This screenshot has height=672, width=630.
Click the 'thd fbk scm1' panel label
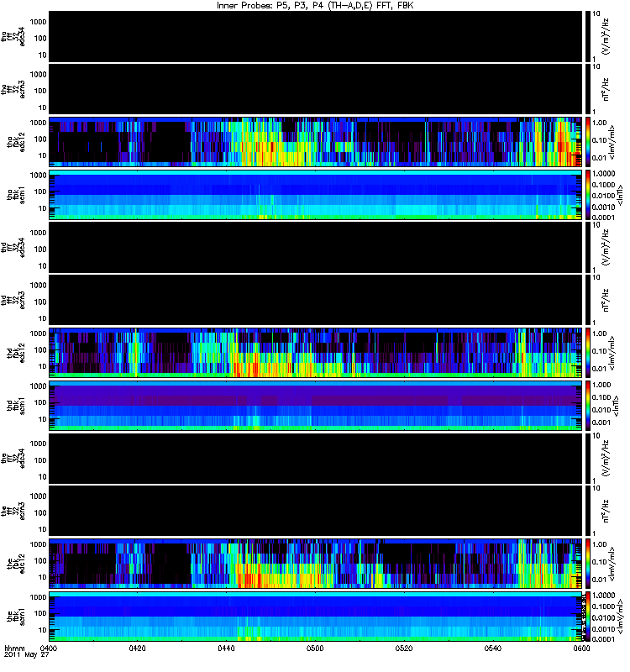click(x=16, y=406)
